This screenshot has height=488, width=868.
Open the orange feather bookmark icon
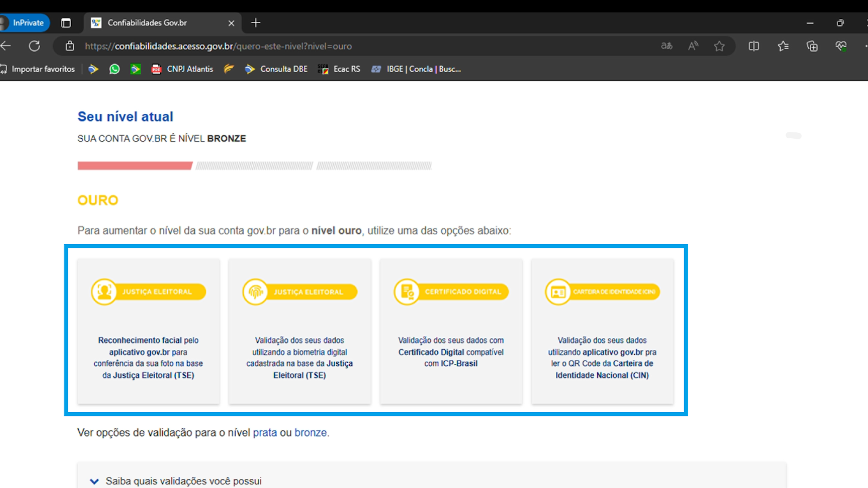pos(229,69)
